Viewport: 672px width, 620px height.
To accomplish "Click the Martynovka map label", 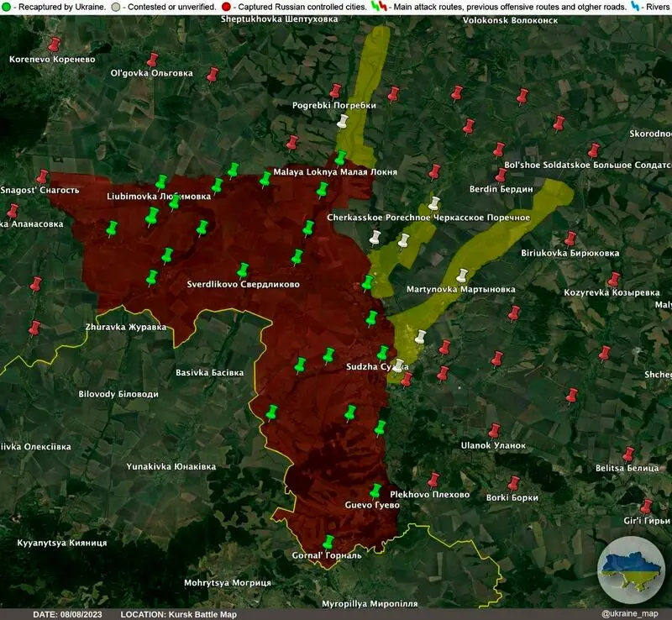I will [460, 290].
